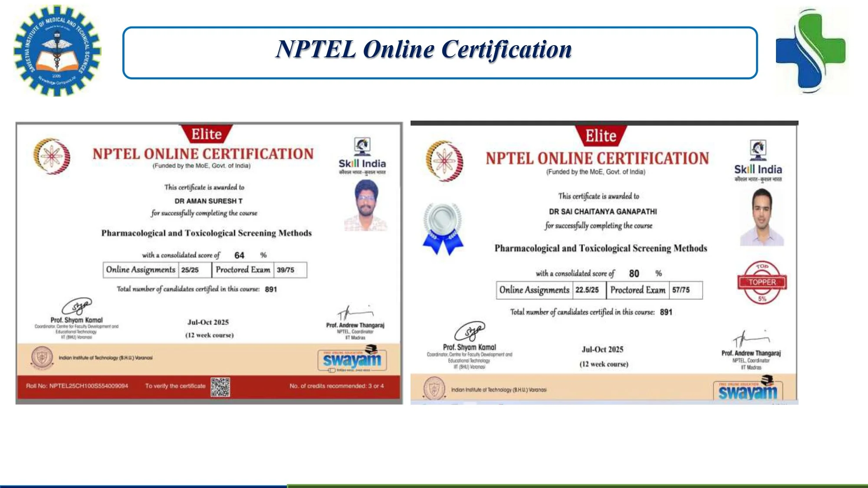
Task: Click the red TOPPER 5% stamp
Action: coord(762,282)
